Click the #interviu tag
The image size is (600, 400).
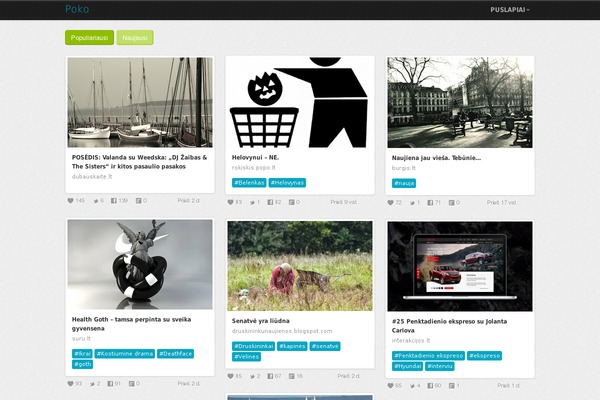pos(440,366)
